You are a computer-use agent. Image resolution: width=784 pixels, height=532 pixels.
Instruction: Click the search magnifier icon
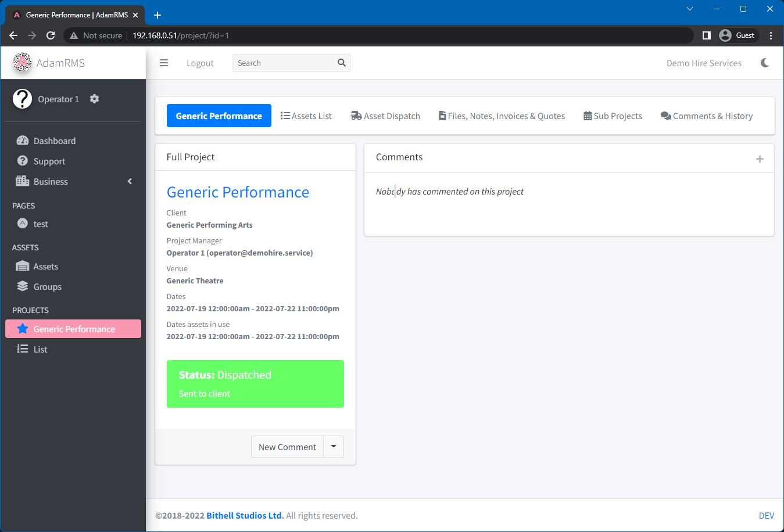341,63
